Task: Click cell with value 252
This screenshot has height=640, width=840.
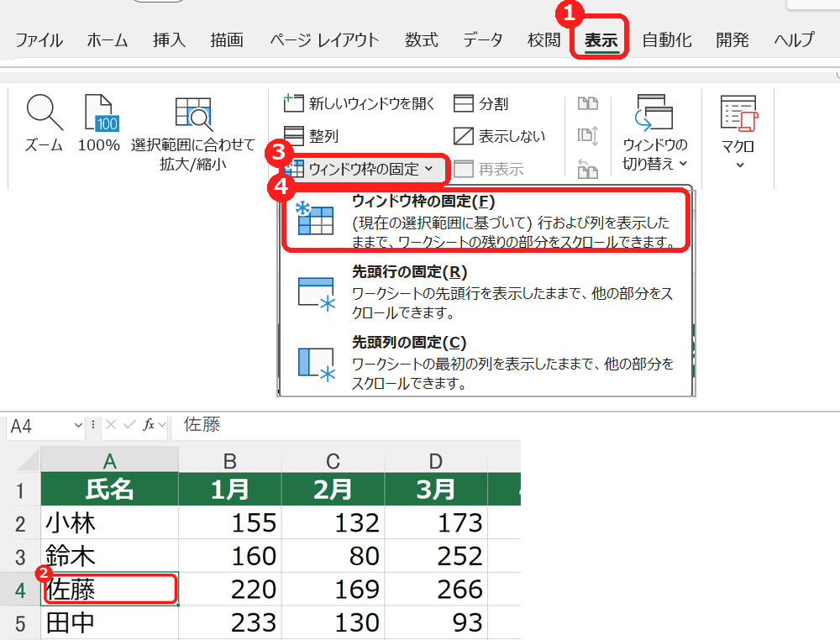Action: pos(435,556)
